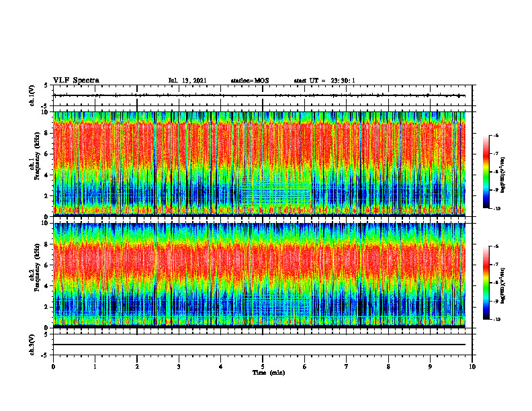Click the "ch.3(V)" axis label
Screen dimensions: 532x411
click(x=32, y=345)
